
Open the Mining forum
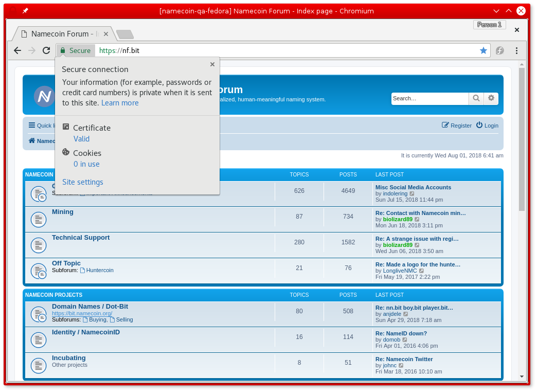click(62, 211)
